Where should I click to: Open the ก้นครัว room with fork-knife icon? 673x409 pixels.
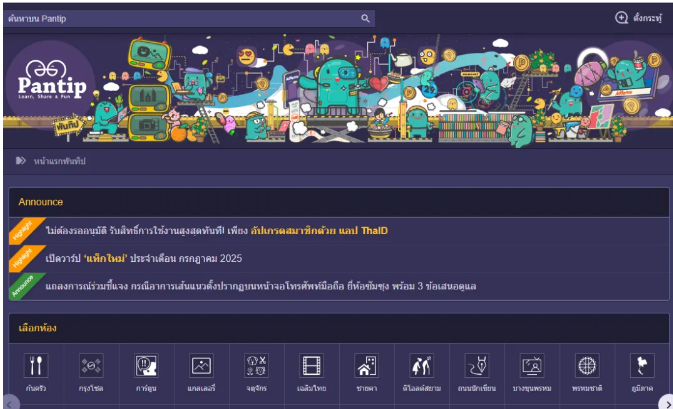(35, 368)
